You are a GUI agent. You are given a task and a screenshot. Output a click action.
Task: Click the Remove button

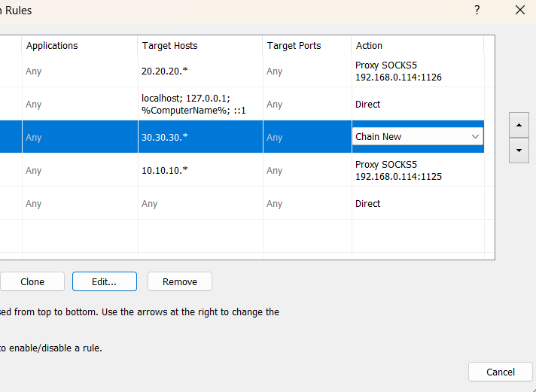tap(180, 282)
